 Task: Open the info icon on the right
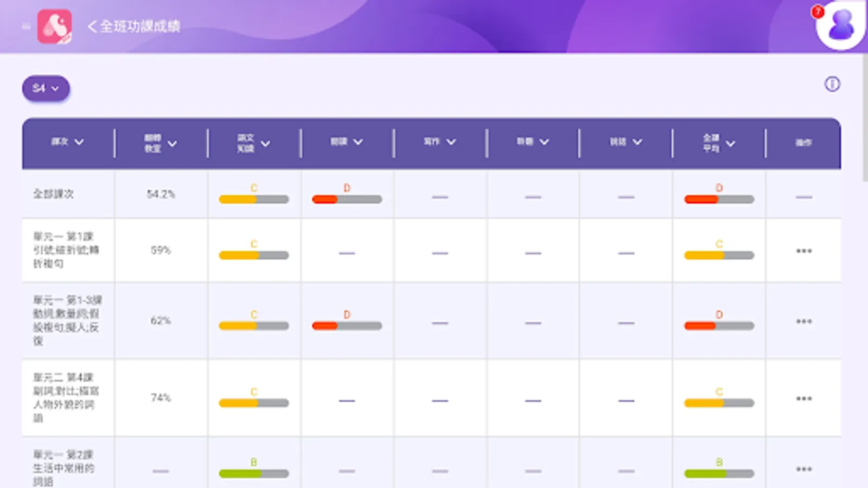coord(831,85)
